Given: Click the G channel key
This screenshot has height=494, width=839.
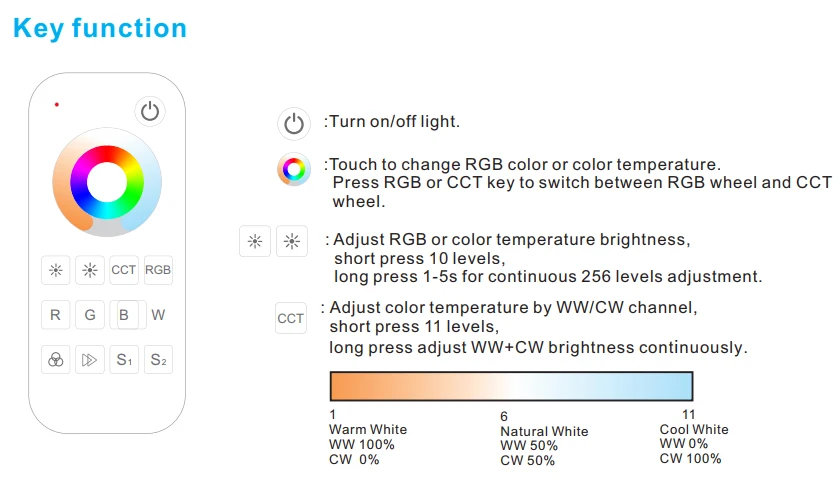Looking at the screenshot, I should point(90,315).
